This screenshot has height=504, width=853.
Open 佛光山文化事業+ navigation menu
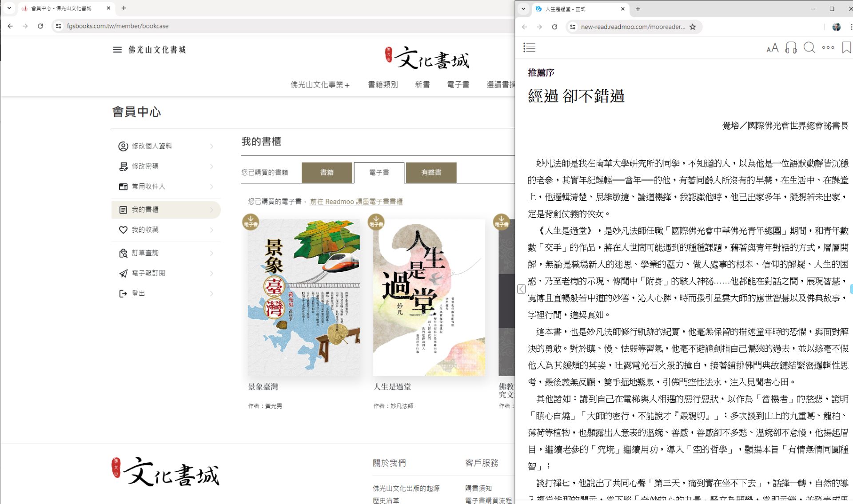pyautogui.click(x=320, y=84)
